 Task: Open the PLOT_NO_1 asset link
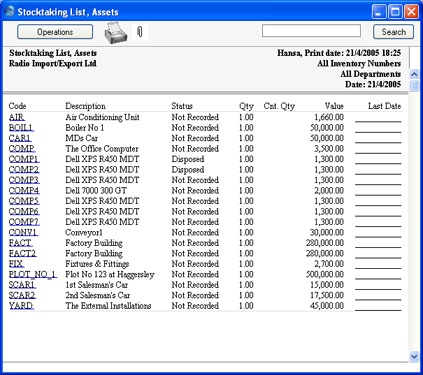[33, 274]
